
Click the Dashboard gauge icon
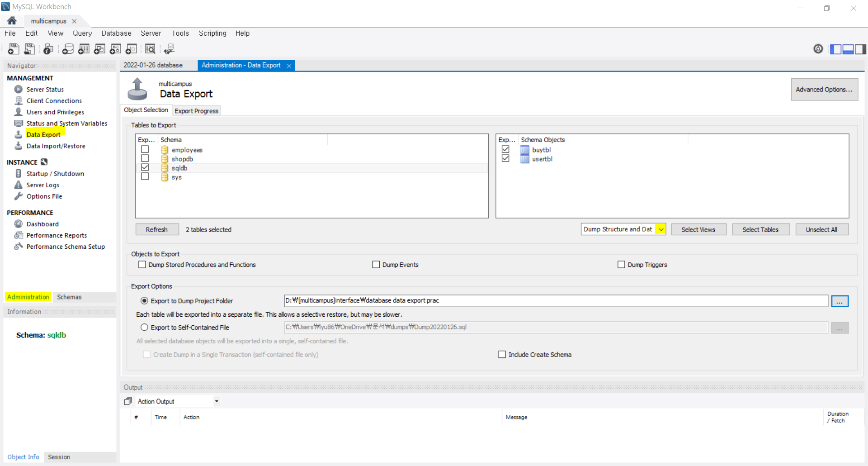(x=19, y=223)
